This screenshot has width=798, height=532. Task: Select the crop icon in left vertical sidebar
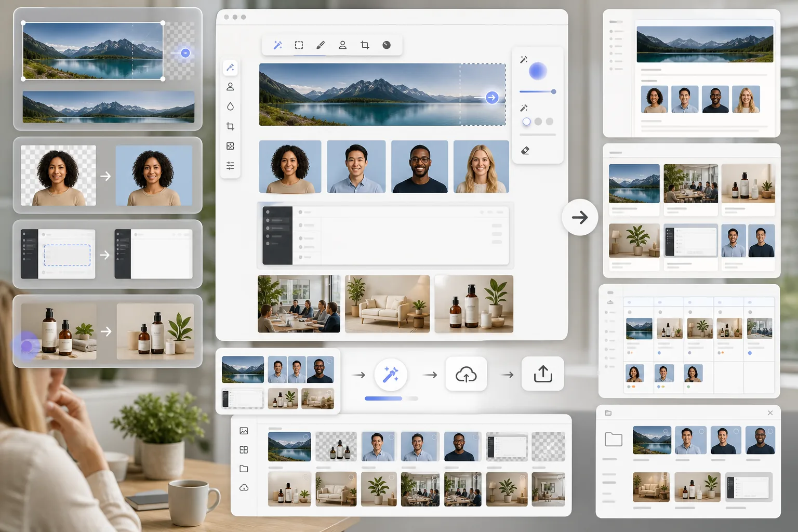point(230,126)
